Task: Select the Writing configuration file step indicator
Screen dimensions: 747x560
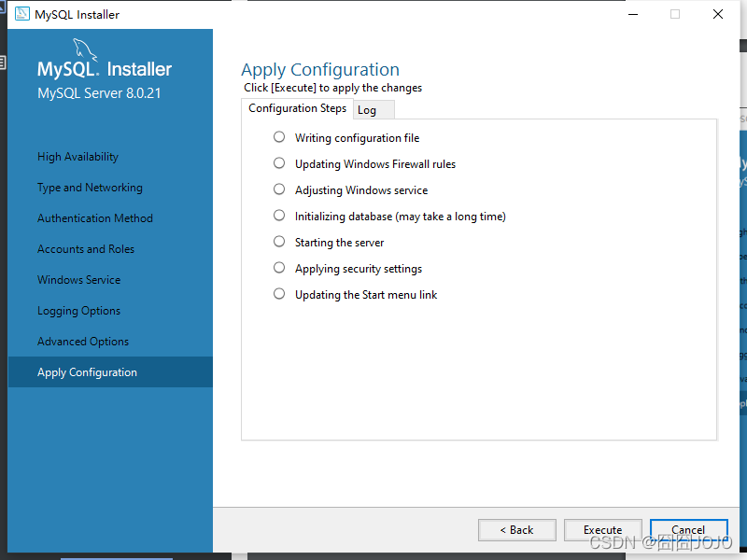Action: (279, 137)
